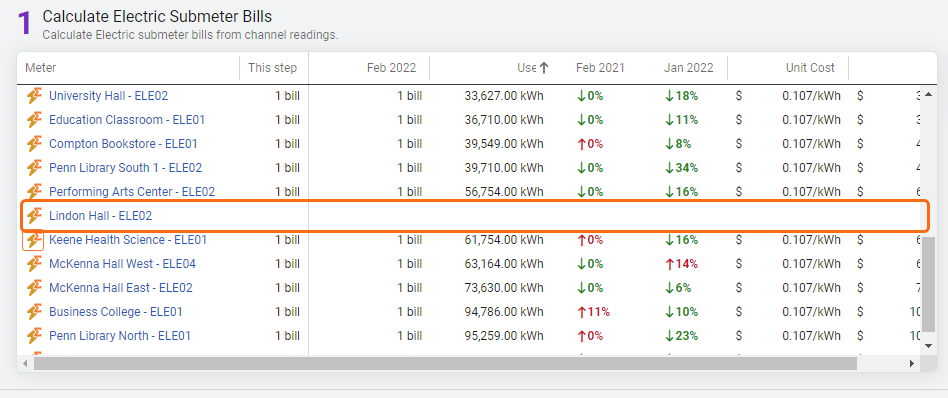This screenshot has height=398, width=948.
Task: Click the University Hall - ELE02 meter icon
Action: click(34, 96)
